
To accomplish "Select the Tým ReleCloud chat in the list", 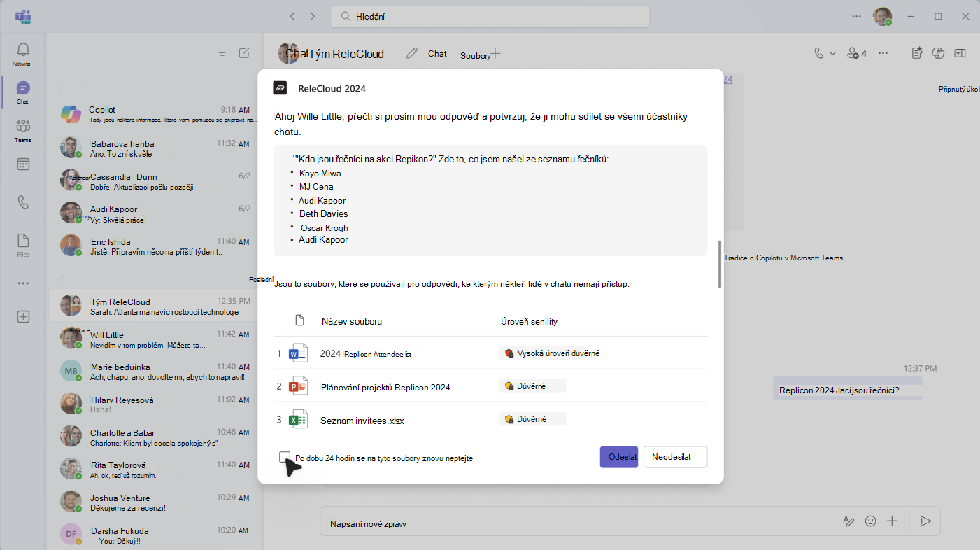I will point(155,306).
